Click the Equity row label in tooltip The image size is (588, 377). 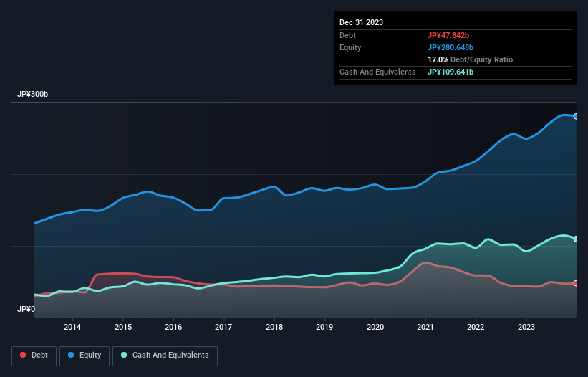coord(350,47)
